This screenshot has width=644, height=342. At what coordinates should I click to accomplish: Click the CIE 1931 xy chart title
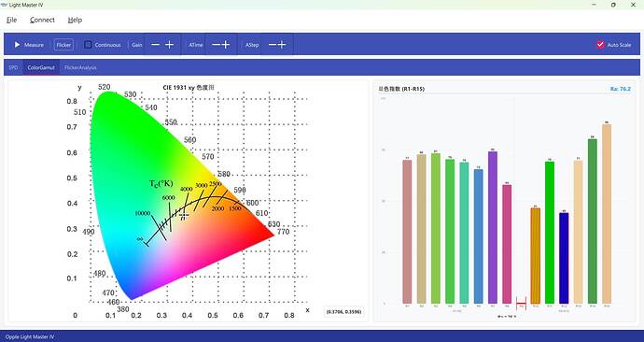pyautogui.click(x=189, y=88)
